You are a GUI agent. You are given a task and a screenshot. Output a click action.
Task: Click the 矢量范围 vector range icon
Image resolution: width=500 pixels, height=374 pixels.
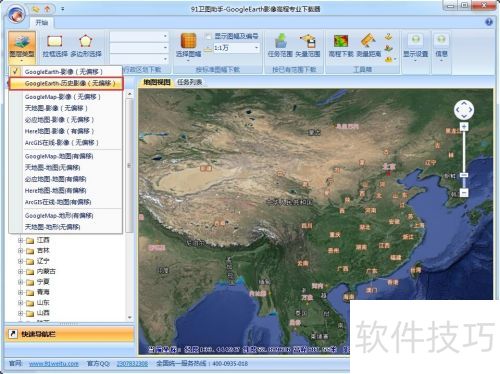tap(308, 46)
